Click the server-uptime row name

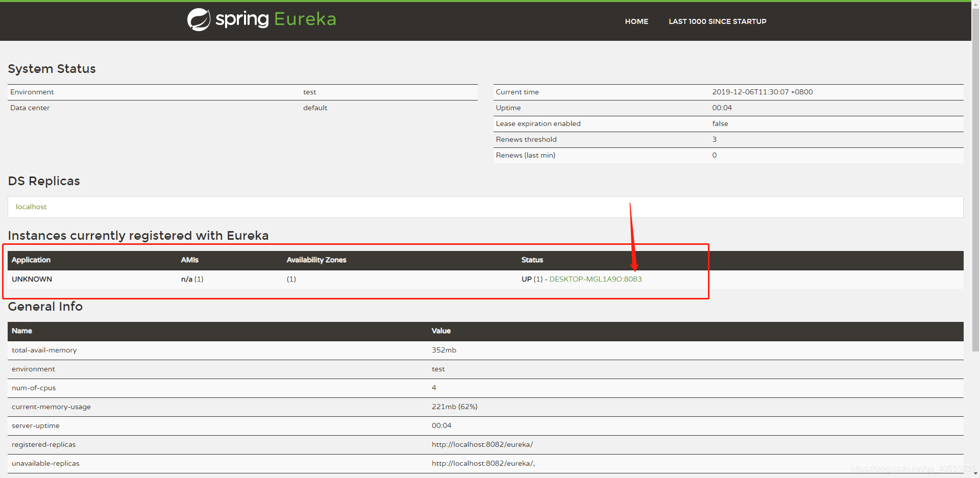35,425
